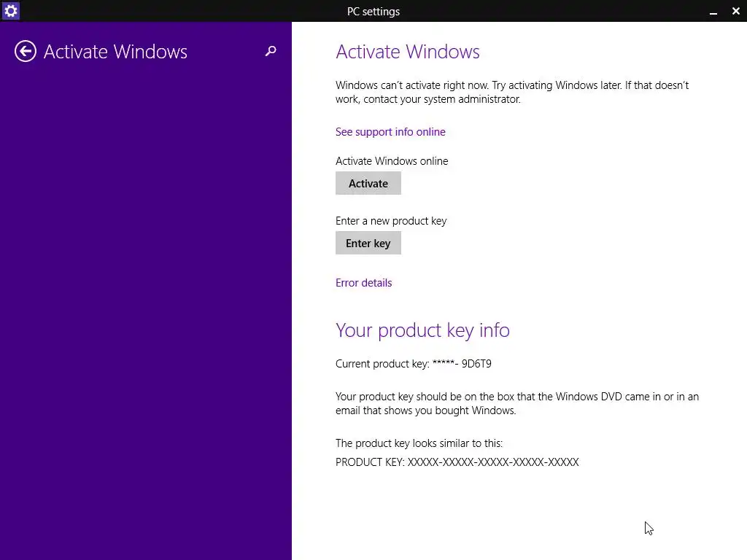Click the Your product key info heading
The width and height of the screenshot is (747, 560).
click(422, 330)
